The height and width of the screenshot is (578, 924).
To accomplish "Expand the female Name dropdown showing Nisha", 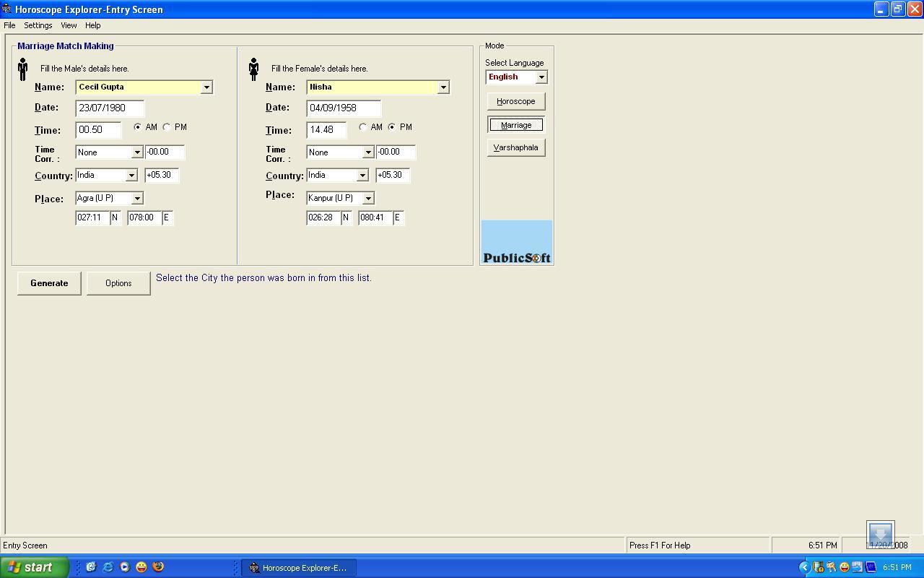I will pyautogui.click(x=443, y=87).
